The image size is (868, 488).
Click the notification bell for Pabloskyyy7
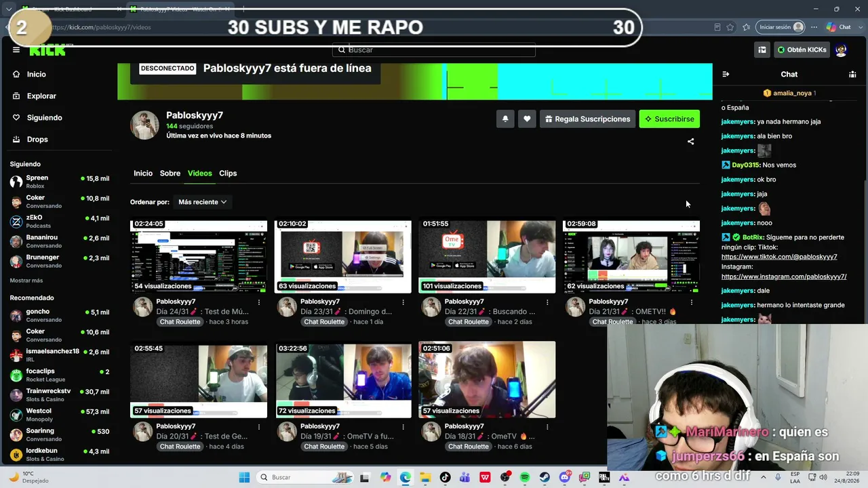[505, 119]
